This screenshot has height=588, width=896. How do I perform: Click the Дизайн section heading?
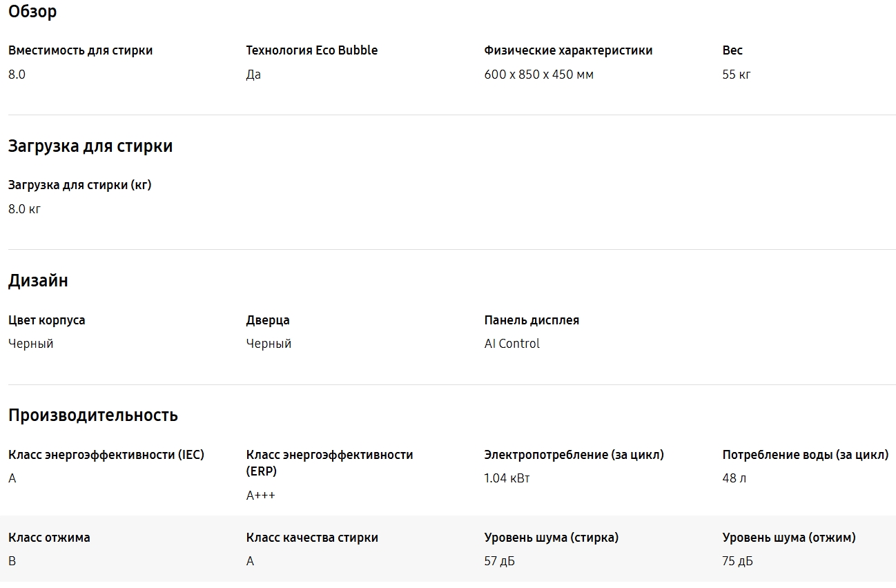click(x=38, y=281)
